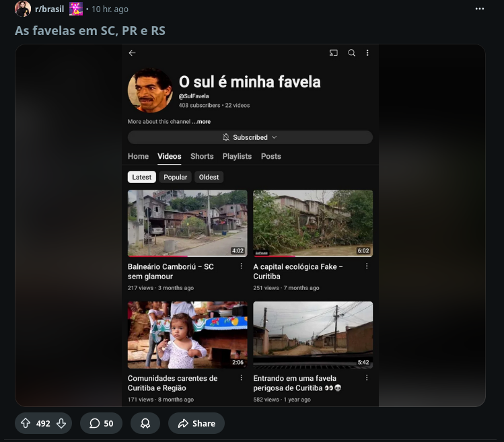
Task: Upvote the post
Action: coord(26,423)
